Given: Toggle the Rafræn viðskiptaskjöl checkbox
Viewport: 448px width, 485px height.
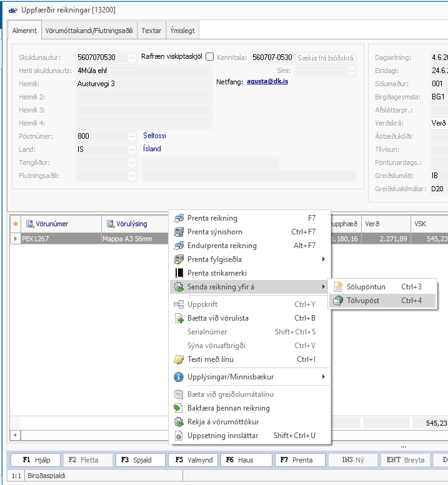Looking at the screenshot, I should 210,56.
